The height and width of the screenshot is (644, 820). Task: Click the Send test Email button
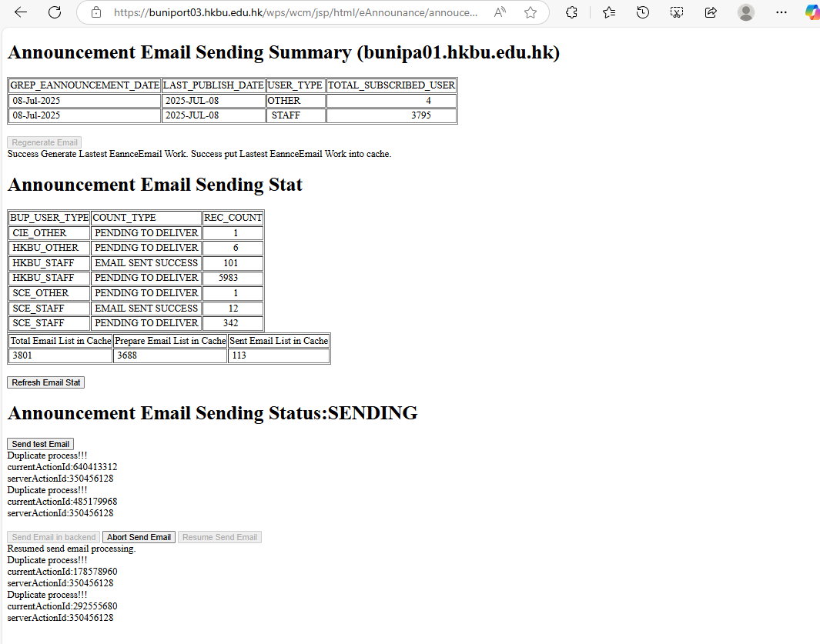coord(40,444)
